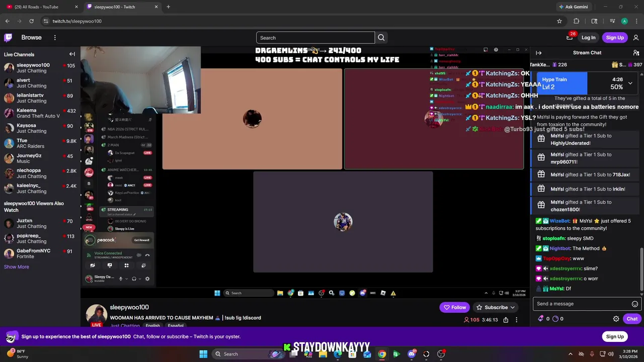This screenshot has height=362, width=644.
Task: Open the Twitch home logo
Action: pos(8,38)
